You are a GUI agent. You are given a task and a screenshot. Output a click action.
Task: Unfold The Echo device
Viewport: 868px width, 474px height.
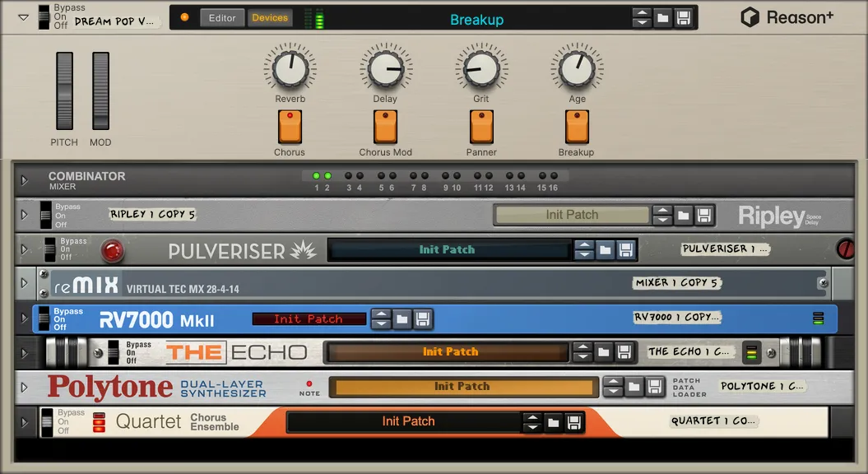click(x=24, y=353)
